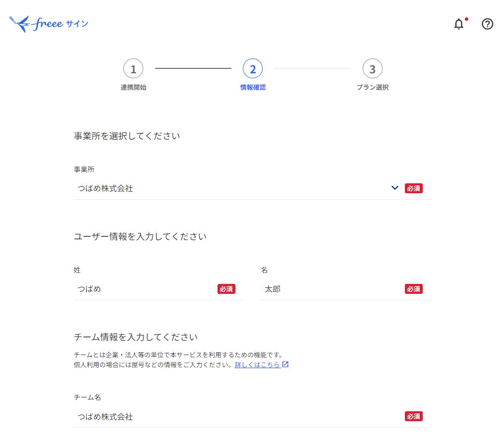Click the 事業所 field label
Image resolution: width=504 pixels, height=440 pixels.
(84, 169)
